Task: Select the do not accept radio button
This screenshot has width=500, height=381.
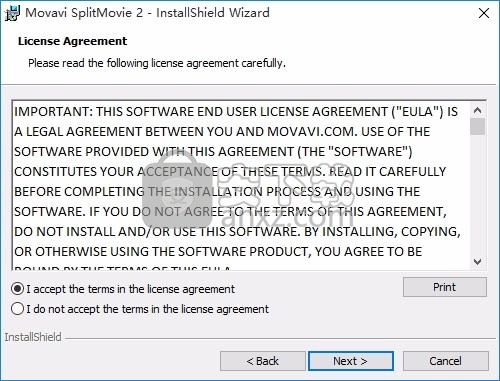Action: click(17, 309)
